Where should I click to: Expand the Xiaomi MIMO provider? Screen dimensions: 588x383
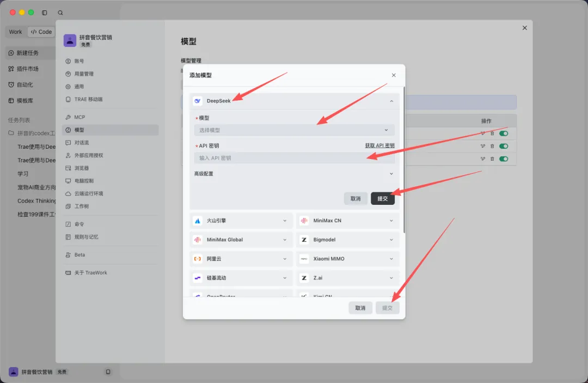[x=391, y=259]
